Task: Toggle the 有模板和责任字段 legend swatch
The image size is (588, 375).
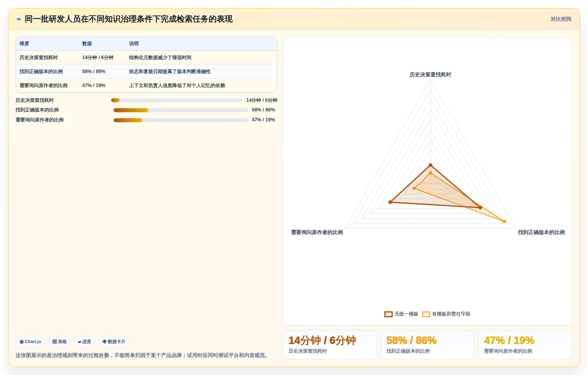Action: pos(426,314)
